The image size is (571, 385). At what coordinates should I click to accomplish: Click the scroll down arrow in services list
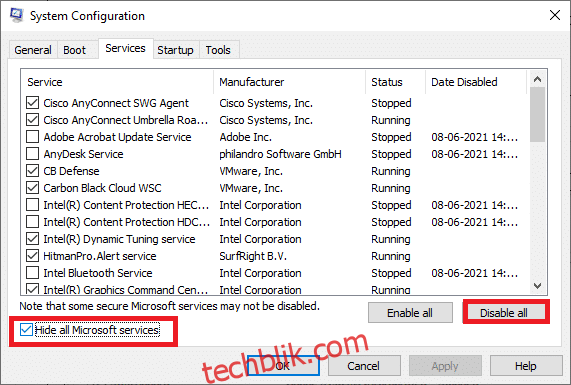(x=537, y=286)
